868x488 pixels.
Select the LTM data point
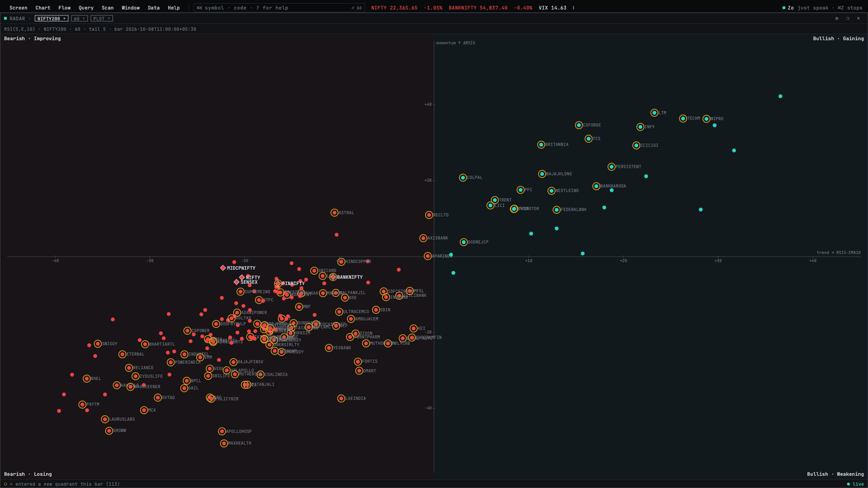[654, 113]
